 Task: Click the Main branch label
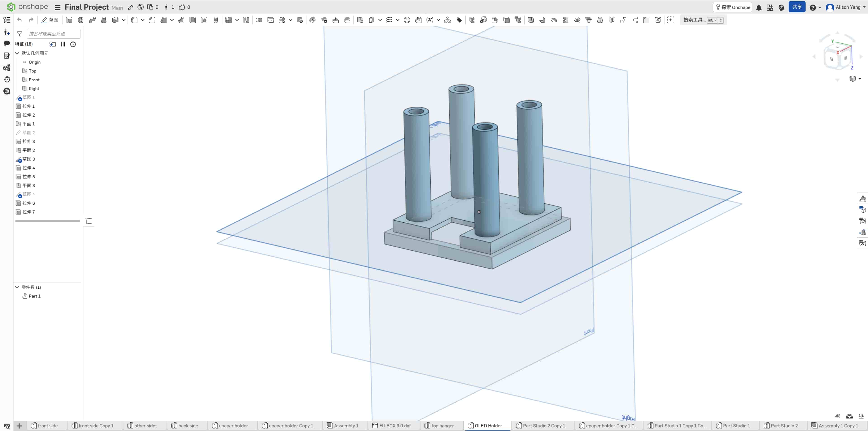[x=117, y=8]
